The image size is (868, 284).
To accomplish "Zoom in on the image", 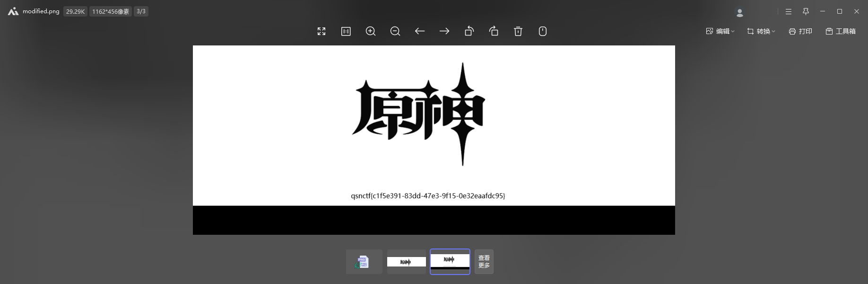I will [x=371, y=31].
